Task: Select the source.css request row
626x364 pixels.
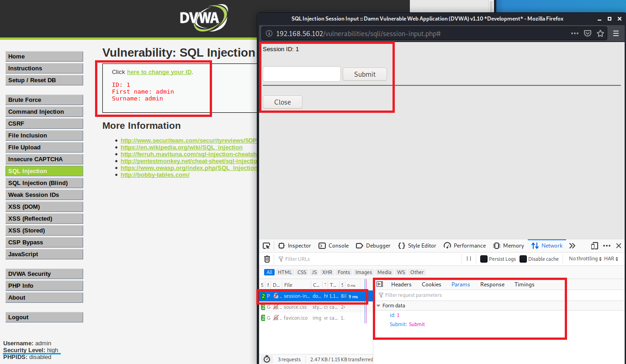Action: 311,307
